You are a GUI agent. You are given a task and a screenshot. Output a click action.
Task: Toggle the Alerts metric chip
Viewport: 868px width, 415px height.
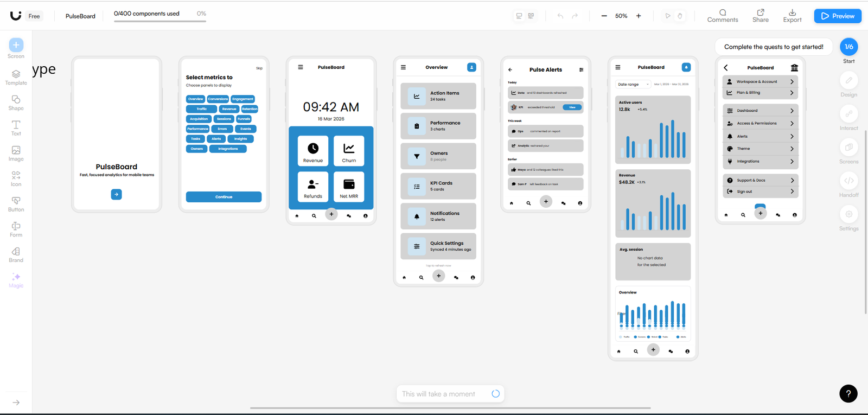[216, 139]
